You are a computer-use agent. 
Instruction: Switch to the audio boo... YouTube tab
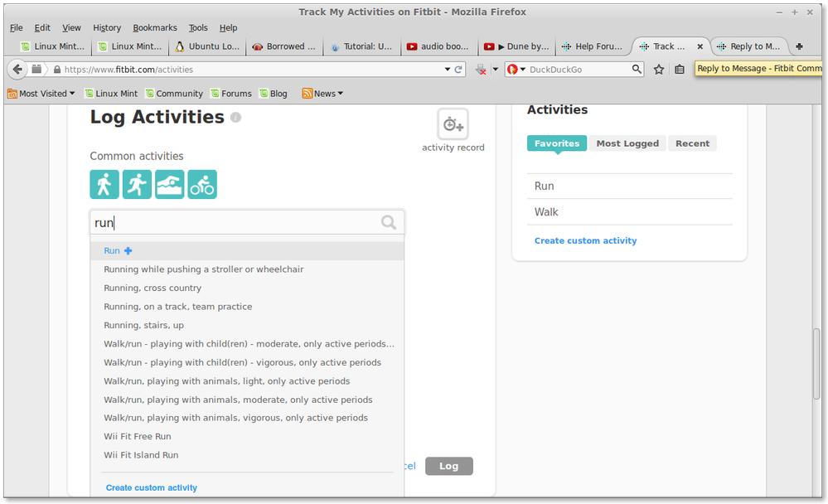[x=438, y=46]
